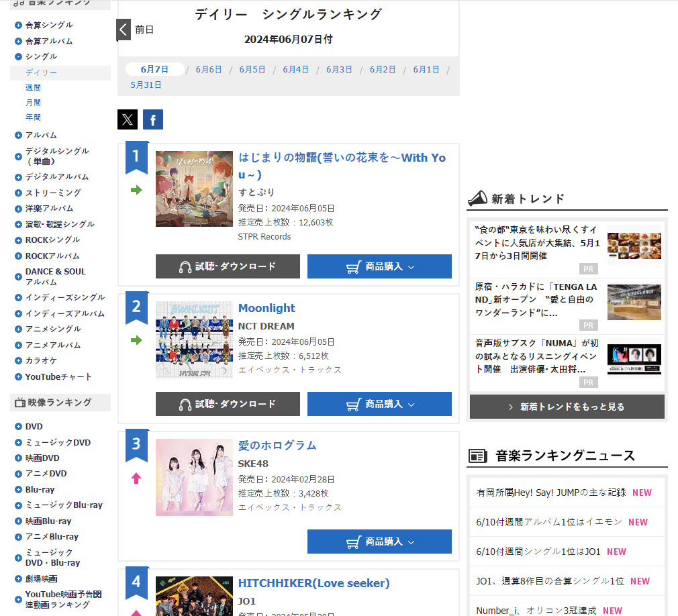Viewport: 678px width, 616px height.
Task: Select the 6月6日 date tab
Action: pyautogui.click(x=208, y=70)
